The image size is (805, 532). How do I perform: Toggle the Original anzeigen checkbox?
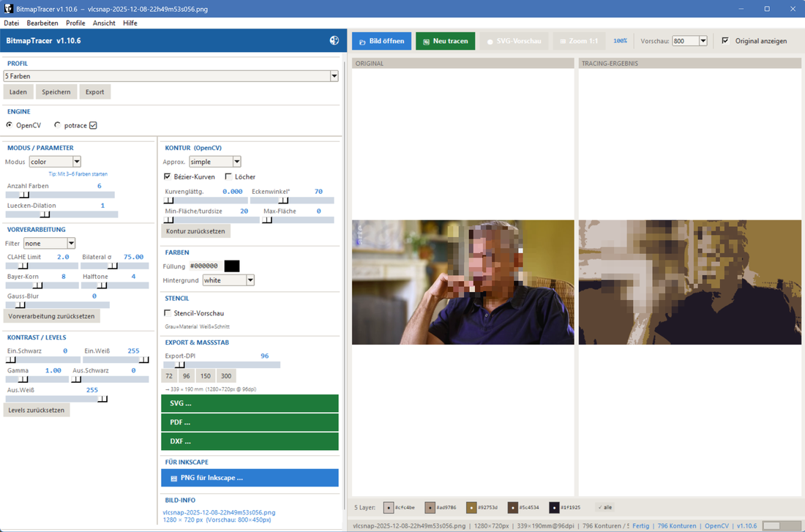coord(725,40)
